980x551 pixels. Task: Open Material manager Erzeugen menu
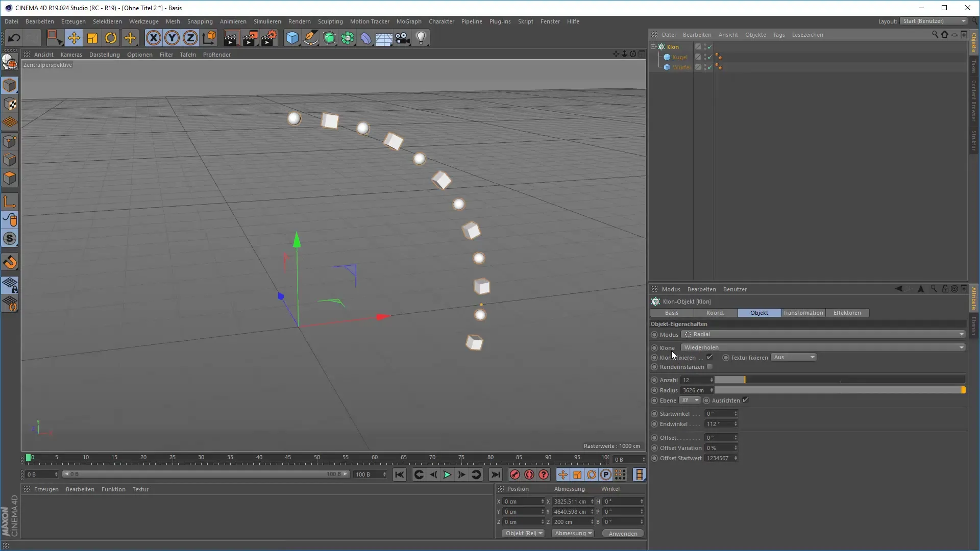click(x=46, y=489)
